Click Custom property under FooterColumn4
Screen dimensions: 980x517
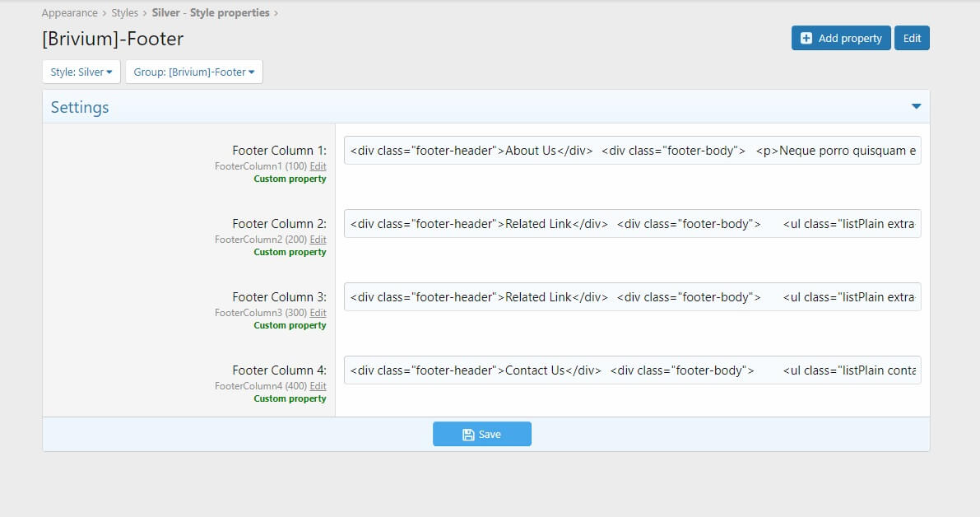290,398
